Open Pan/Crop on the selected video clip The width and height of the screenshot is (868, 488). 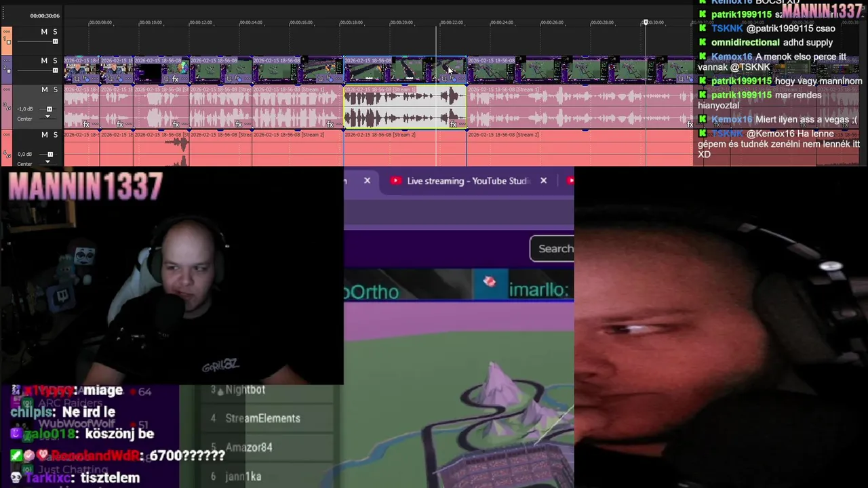click(x=443, y=79)
